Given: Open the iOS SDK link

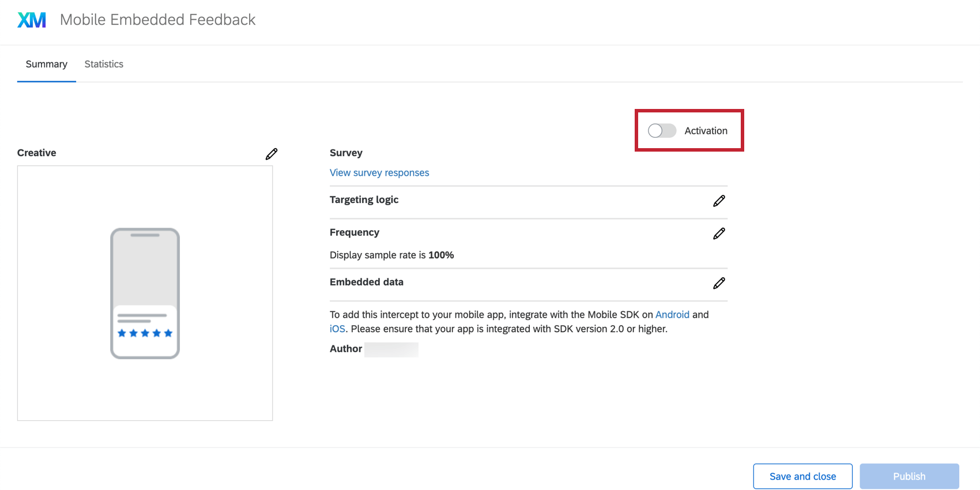Looking at the screenshot, I should (337, 329).
